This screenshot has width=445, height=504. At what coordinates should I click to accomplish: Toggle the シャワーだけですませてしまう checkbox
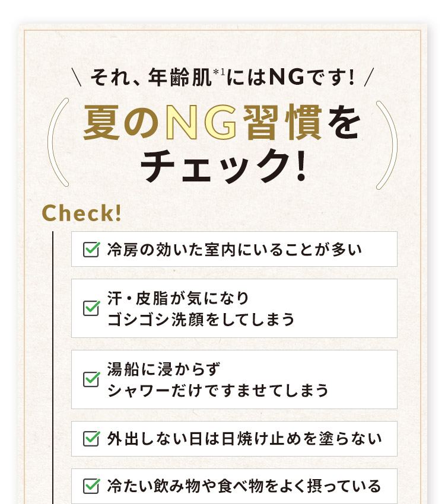(91, 379)
